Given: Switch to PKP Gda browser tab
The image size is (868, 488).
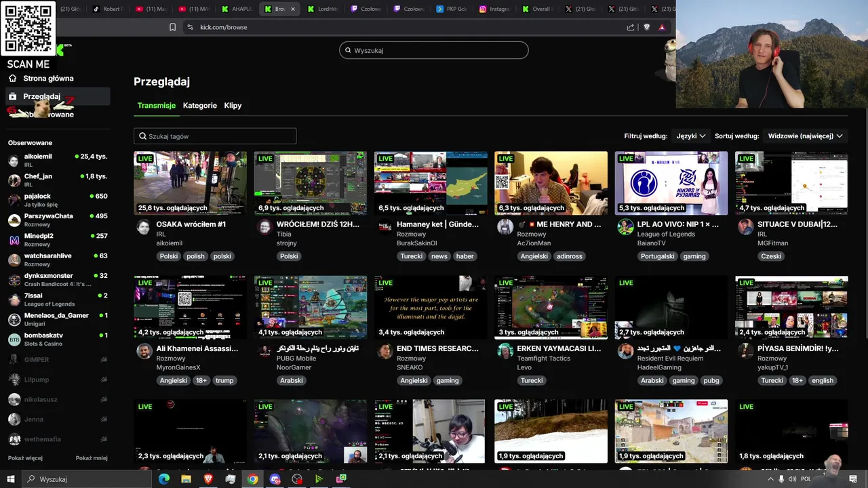Looking at the screenshot, I should (x=452, y=9).
